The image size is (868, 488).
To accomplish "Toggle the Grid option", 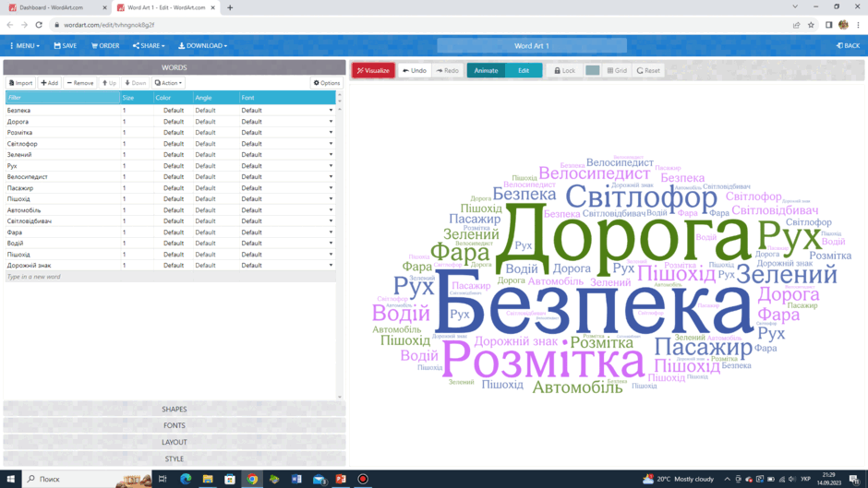I will tap(617, 70).
